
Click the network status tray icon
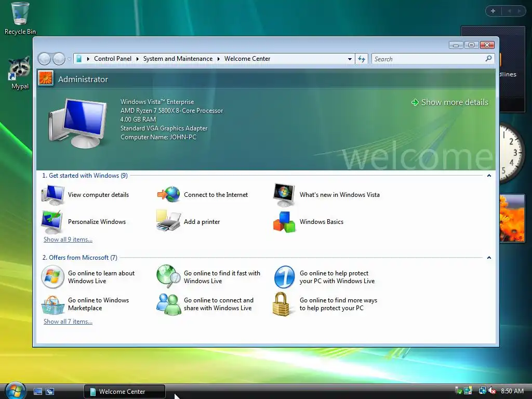tap(482, 391)
